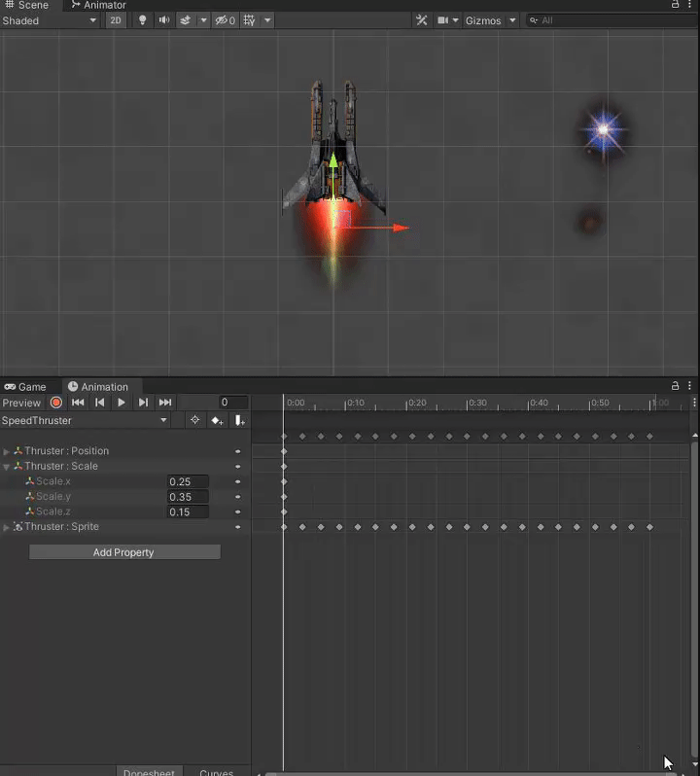This screenshot has width=700, height=776.
Task: Lock the Animation panel padlock icon
Action: click(x=676, y=385)
